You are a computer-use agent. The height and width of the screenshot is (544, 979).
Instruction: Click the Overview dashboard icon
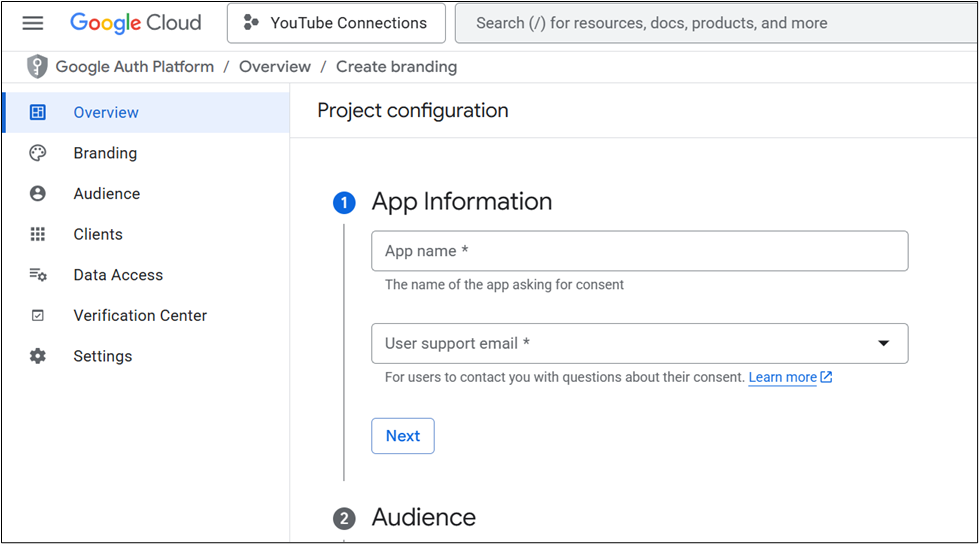(38, 113)
